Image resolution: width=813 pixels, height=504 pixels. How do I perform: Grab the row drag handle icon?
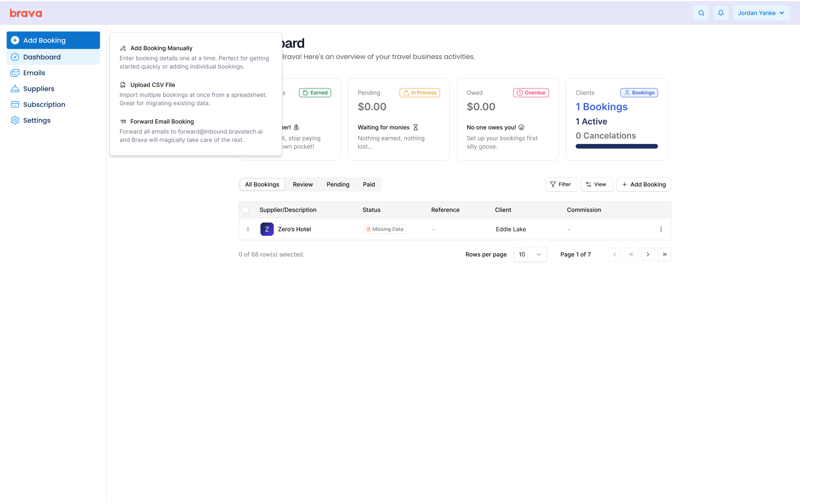248,229
